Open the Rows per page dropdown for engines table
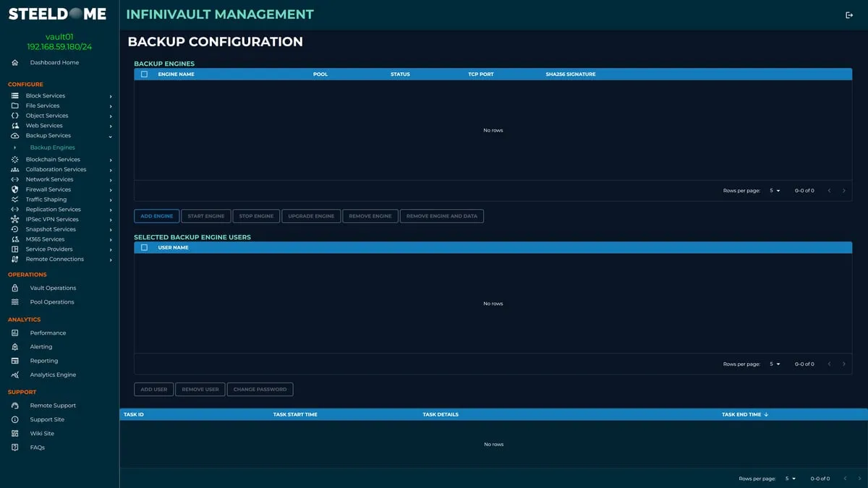 coord(776,190)
